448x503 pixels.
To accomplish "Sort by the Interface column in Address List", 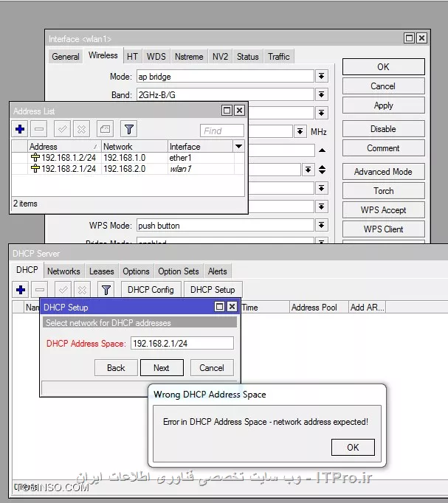I will pyautogui.click(x=201, y=147).
